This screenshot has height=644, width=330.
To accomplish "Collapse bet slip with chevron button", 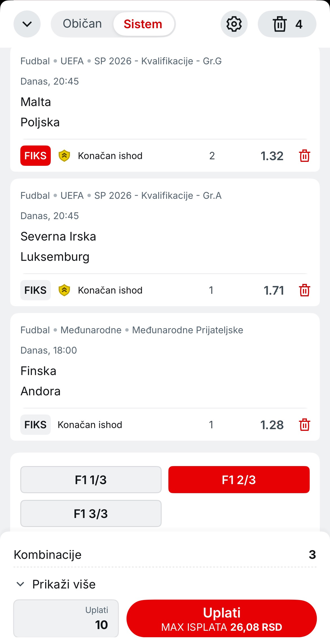I will click(x=27, y=24).
